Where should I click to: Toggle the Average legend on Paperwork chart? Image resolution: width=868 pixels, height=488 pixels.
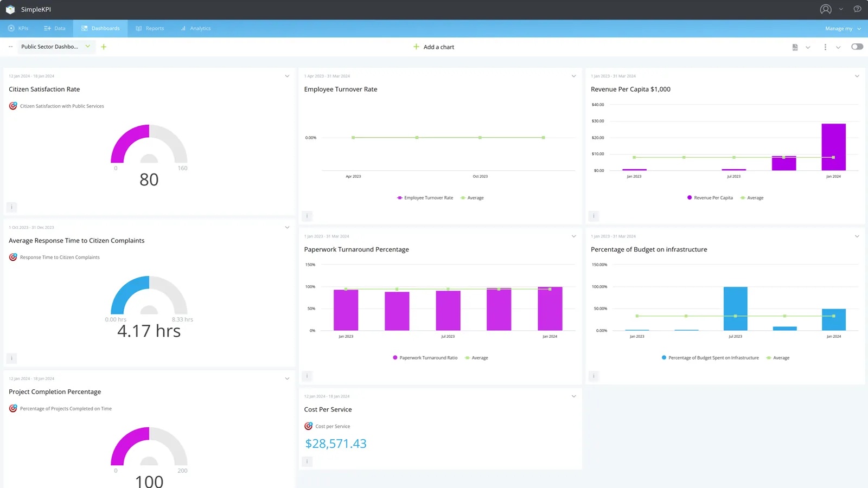click(476, 357)
